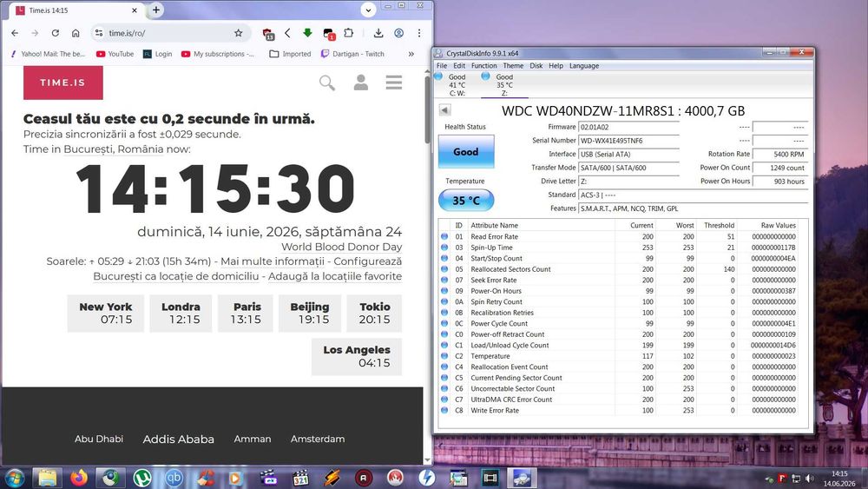Click the previous disk arrow in CrystalDiskInfo
Viewport: 868px width, 489px height.
pos(444,109)
